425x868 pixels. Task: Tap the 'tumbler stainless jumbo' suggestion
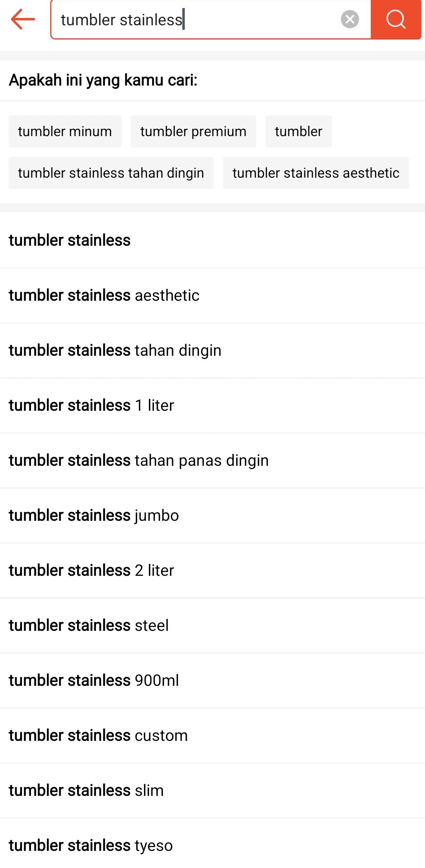pyautogui.click(x=93, y=515)
